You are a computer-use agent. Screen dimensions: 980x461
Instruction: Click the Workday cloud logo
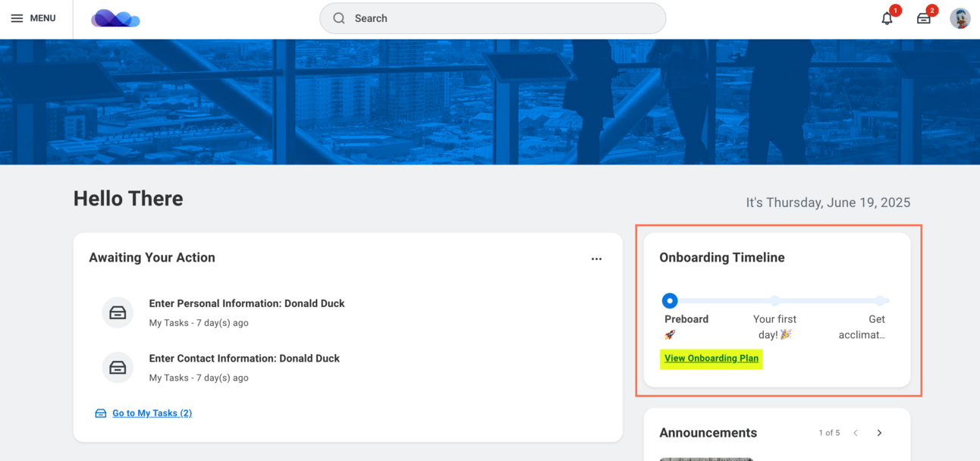115,18
